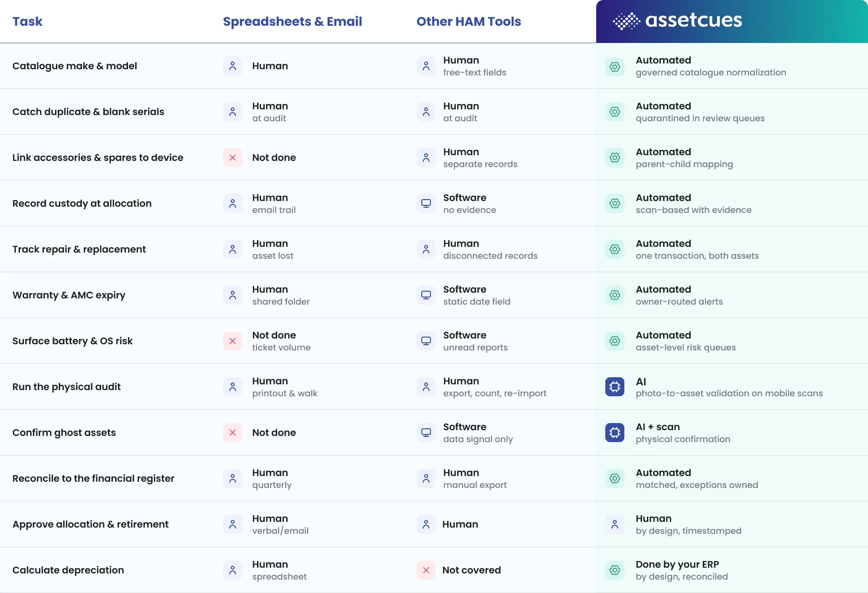The width and height of the screenshot is (868, 593).
Task: Click the matched, exceptions owned text
Action: tap(697, 485)
